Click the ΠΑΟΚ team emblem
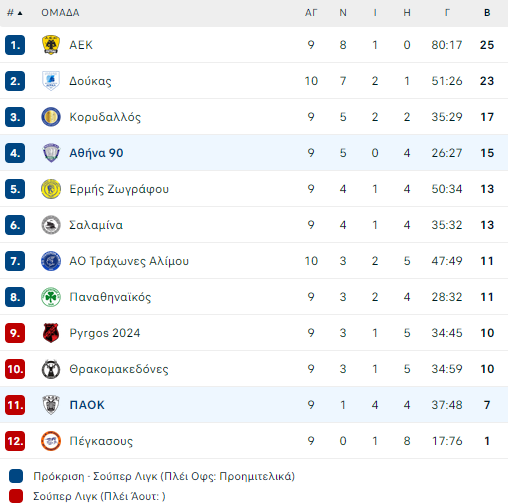This screenshot has width=508, height=504. click(51, 405)
